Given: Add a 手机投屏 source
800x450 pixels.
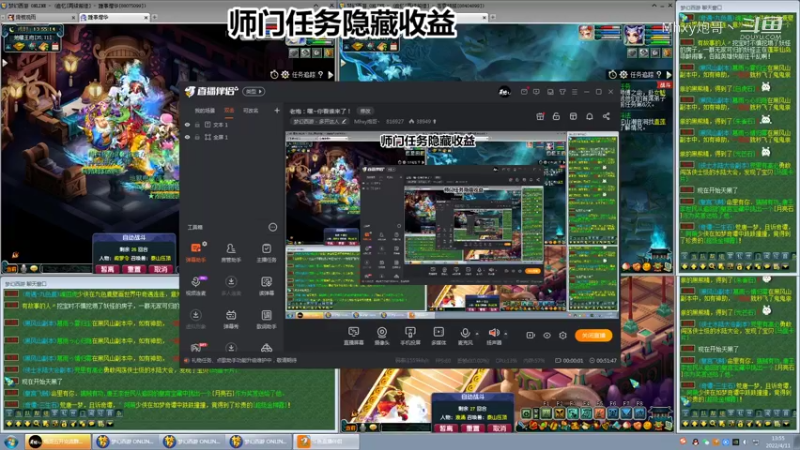Looking at the screenshot, I should pyautogui.click(x=410, y=336).
